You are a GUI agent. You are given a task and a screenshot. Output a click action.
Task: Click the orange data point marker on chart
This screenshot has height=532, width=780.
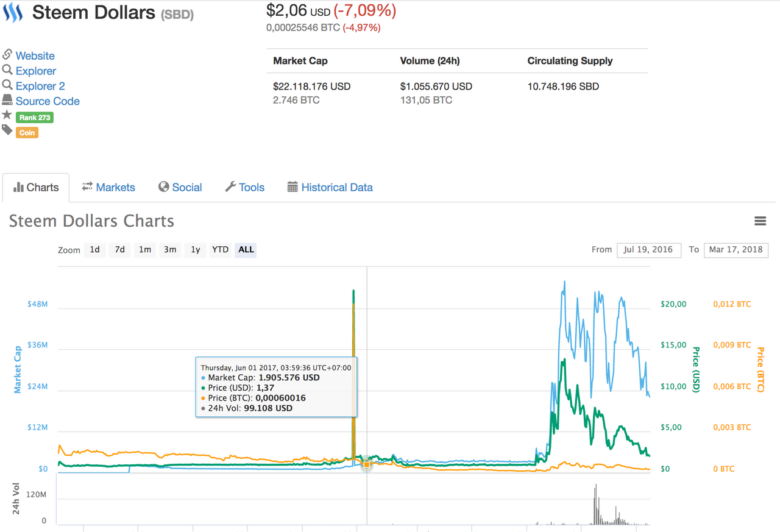tap(367, 464)
